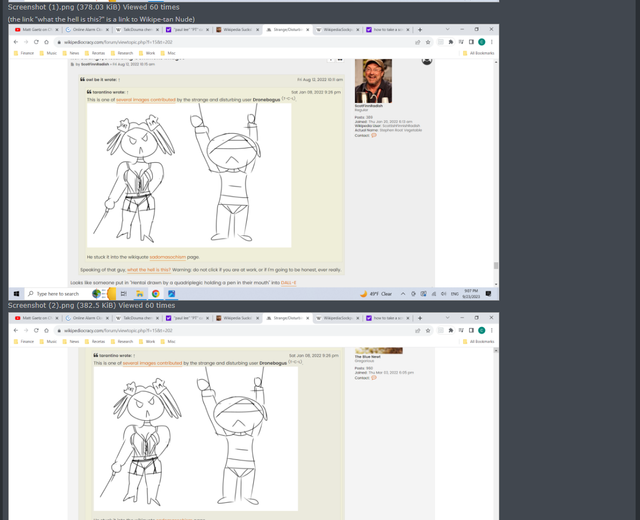Image resolution: width=640 pixels, height=520 pixels.
Task: Close the Strange/Disturbing tab in Screenshot (1)
Action: pyautogui.click(x=308, y=30)
